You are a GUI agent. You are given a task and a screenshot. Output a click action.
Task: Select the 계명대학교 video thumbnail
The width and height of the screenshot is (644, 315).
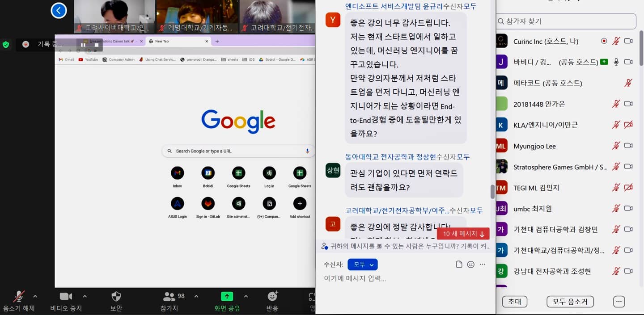[197, 17]
